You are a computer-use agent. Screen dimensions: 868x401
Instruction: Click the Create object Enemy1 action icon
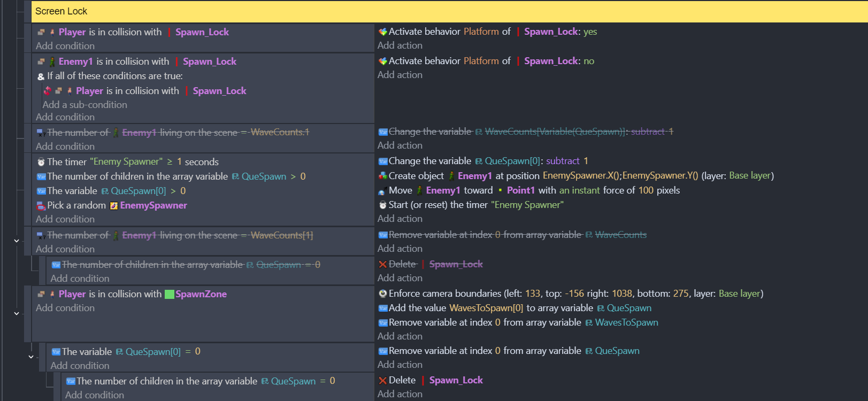pyautogui.click(x=382, y=176)
